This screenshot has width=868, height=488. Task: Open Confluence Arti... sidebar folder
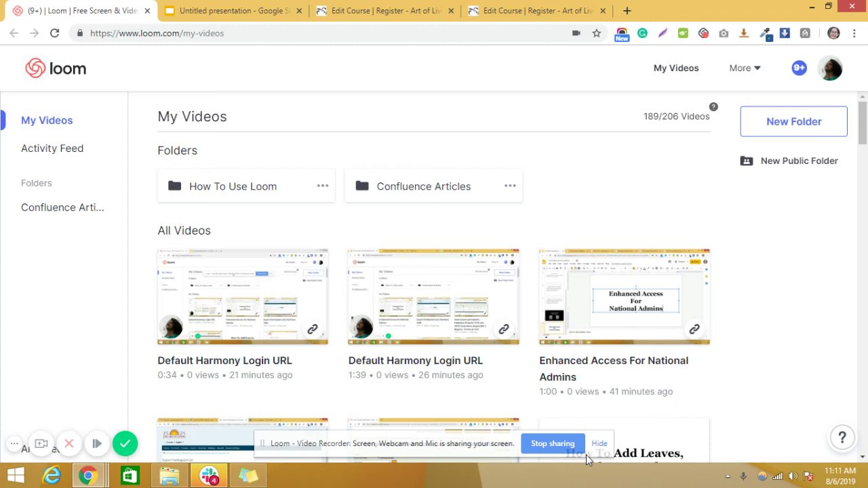pyautogui.click(x=62, y=207)
